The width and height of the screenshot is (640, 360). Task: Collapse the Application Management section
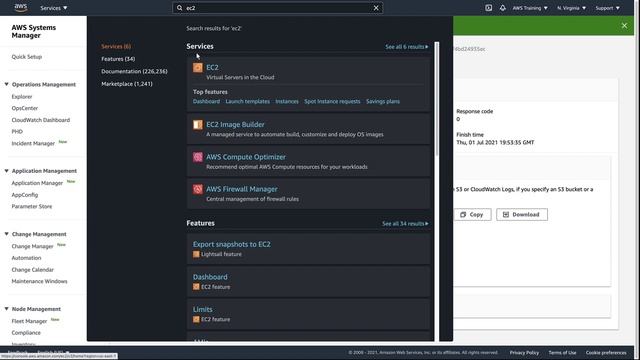(7, 171)
